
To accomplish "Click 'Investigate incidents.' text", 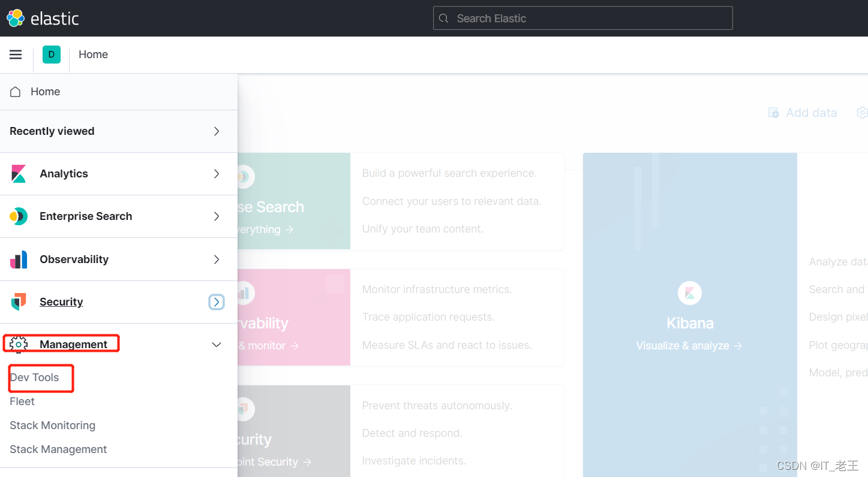I will click(414, 461).
